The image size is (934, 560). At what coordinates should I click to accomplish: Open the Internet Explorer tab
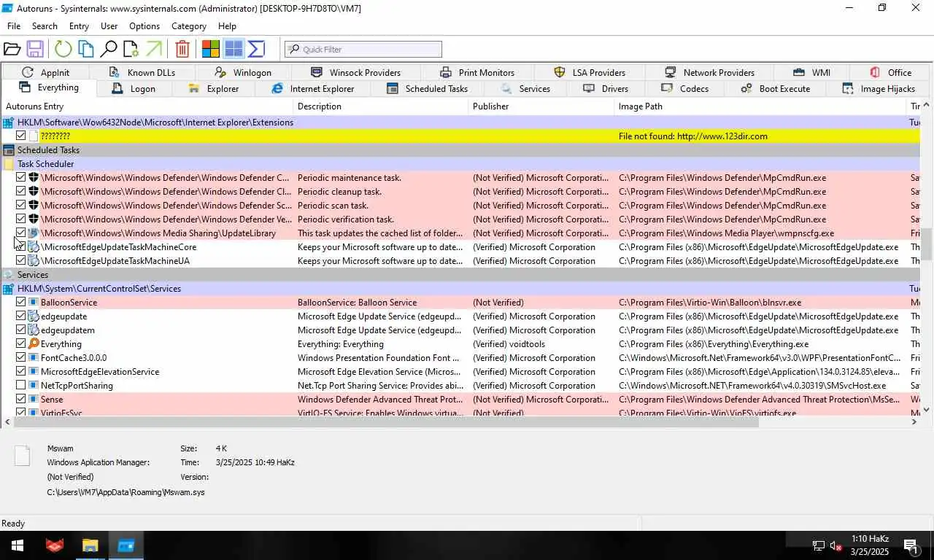click(x=313, y=88)
